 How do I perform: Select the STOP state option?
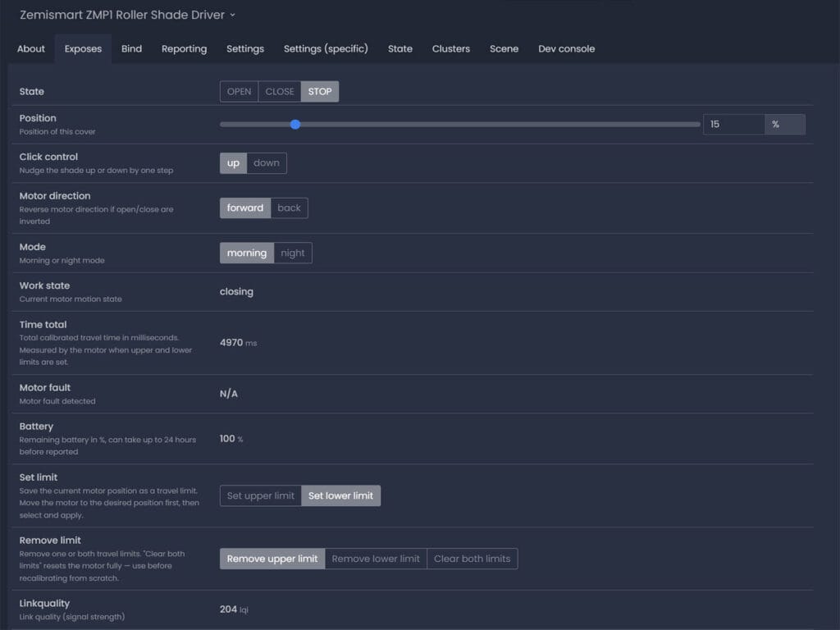click(x=319, y=91)
